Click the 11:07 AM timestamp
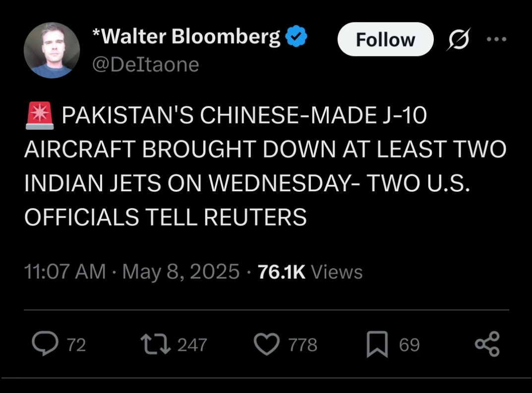Image resolution: width=532 pixels, height=393 pixels. (64, 272)
